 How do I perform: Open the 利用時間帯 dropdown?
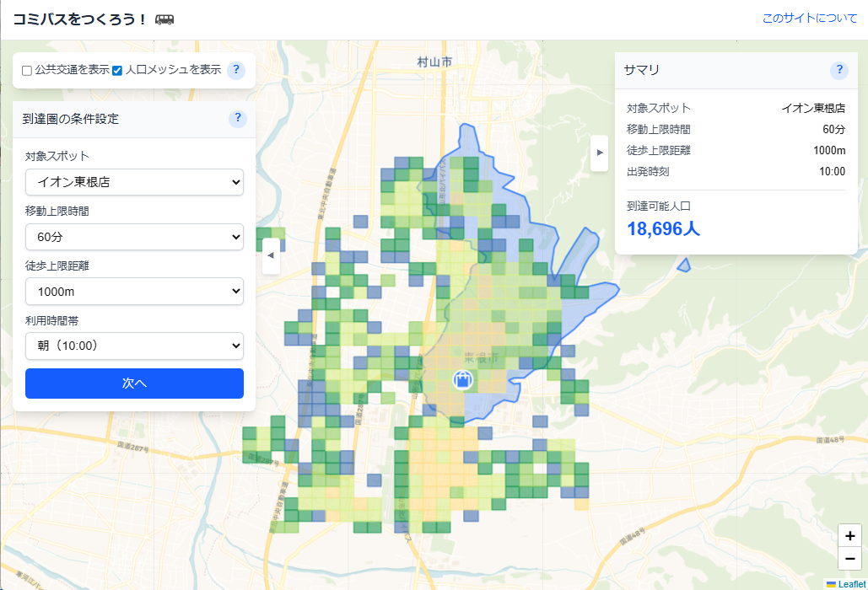point(135,346)
